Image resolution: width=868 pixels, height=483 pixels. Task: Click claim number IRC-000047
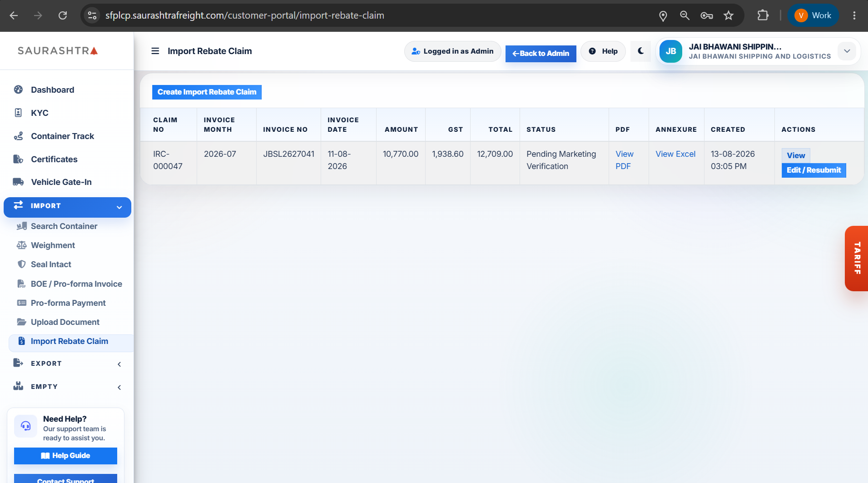point(168,160)
